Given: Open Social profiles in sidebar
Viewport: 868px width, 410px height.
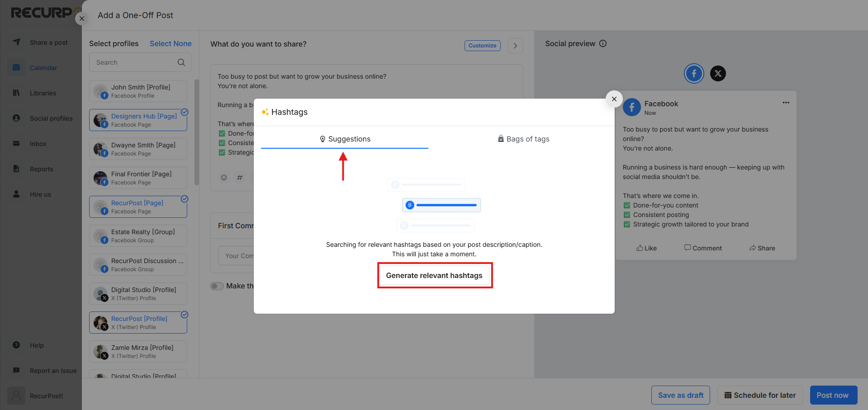Looking at the screenshot, I should pyautogui.click(x=51, y=118).
